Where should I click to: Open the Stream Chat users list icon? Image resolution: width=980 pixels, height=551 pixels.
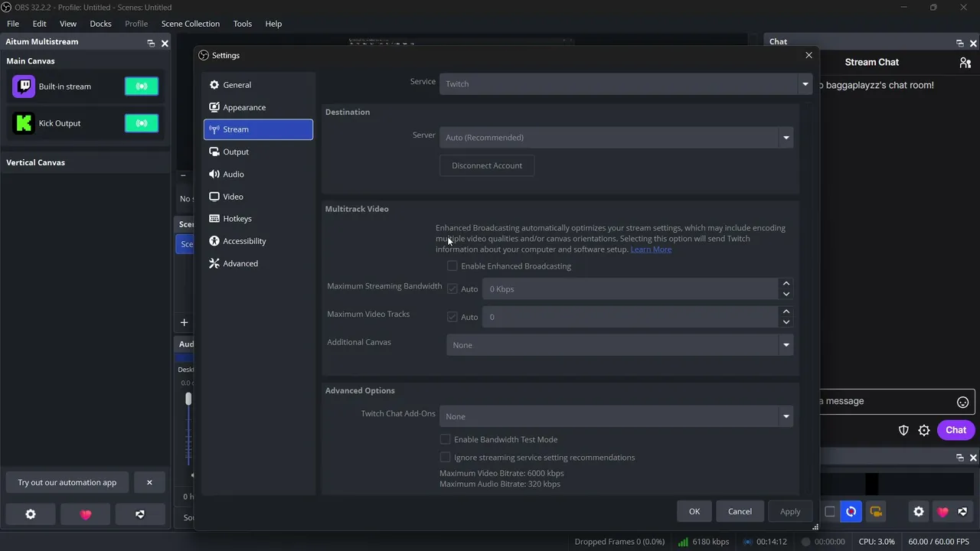tap(965, 62)
